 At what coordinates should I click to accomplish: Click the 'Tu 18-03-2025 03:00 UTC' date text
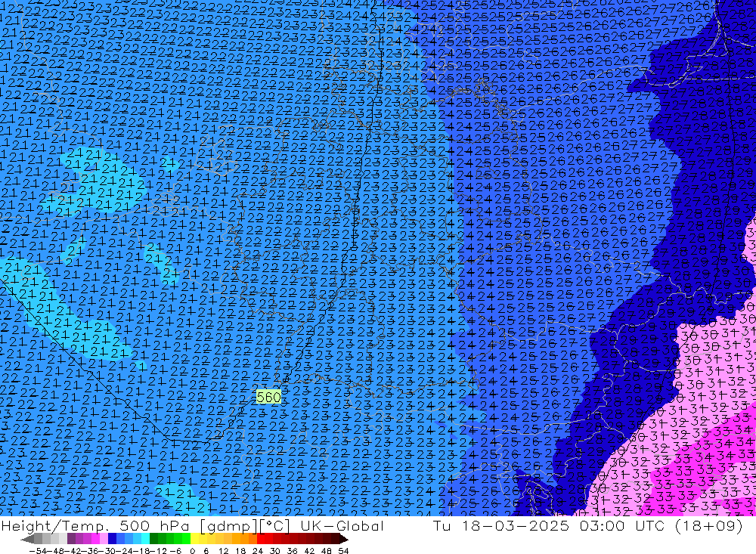coord(550,525)
